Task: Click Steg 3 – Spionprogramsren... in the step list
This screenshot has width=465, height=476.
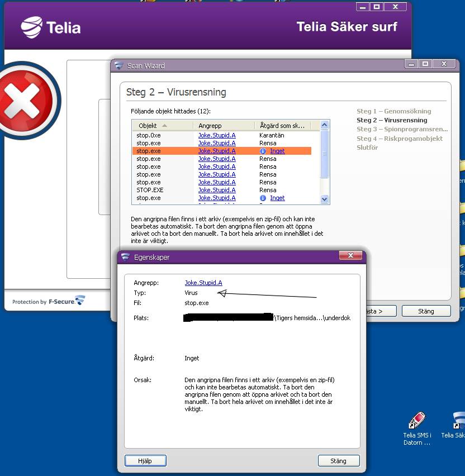Action: [x=402, y=129]
